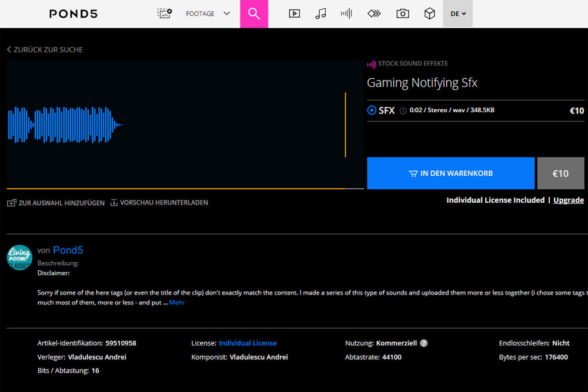The image size is (588, 392).
Task: Go back via Zurück zur Suche
Action: [45, 50]
